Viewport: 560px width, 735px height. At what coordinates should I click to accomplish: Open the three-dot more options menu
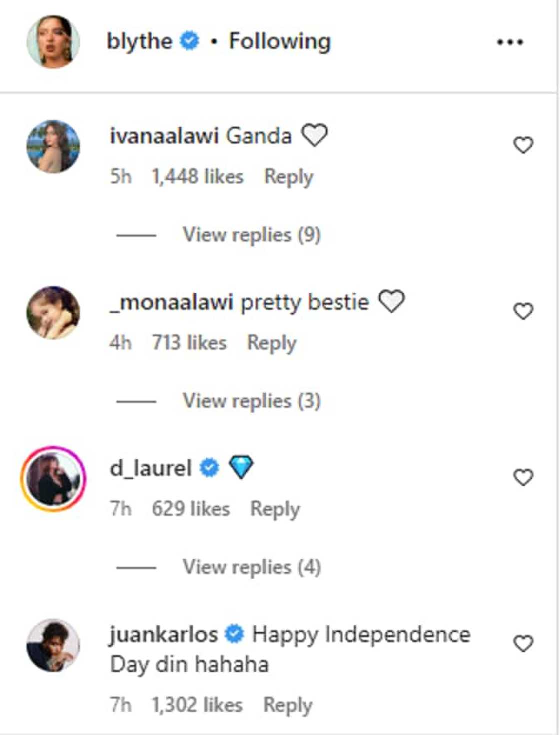click(x=509, y=42)
